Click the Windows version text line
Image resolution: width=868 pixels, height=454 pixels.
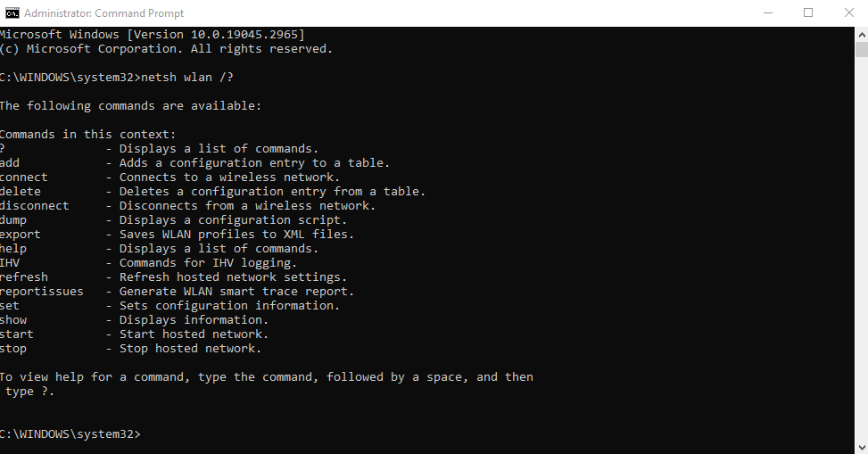pyautogui.click(x=152, y=35)
